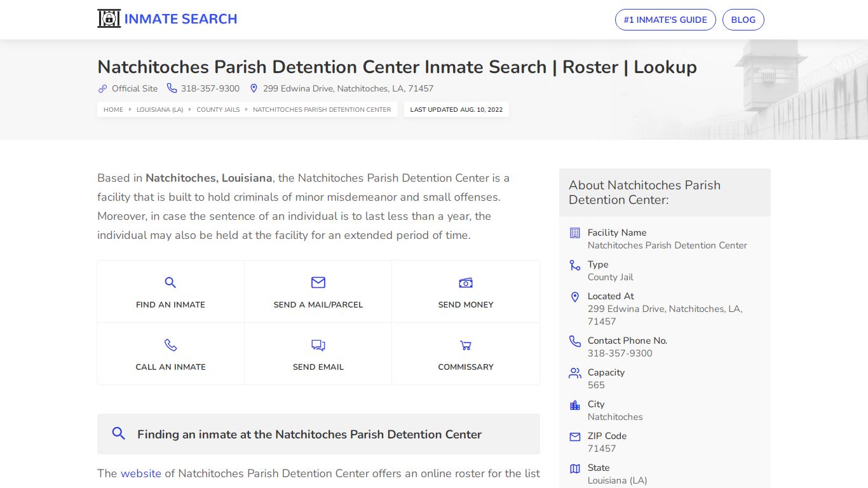Follow the 'website' link in the paragraph
Screen dimensions: 868x488
(x=141, y=473)
